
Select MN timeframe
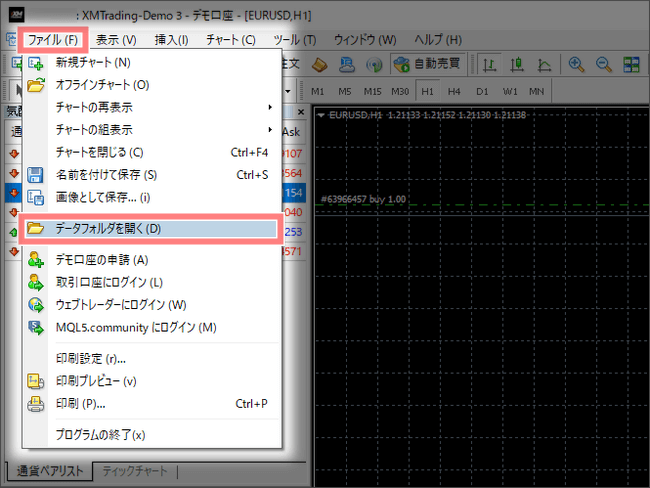tap(536, 92)
